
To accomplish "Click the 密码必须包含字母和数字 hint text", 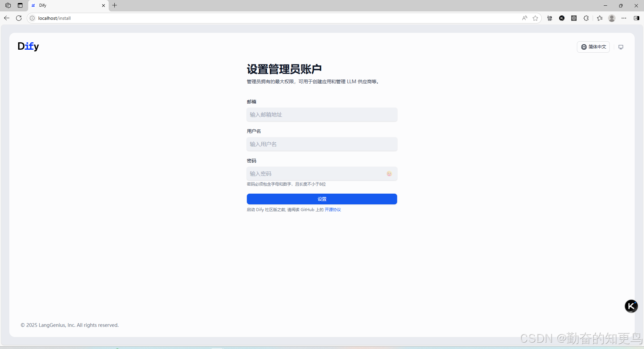I will pos(286,184).
